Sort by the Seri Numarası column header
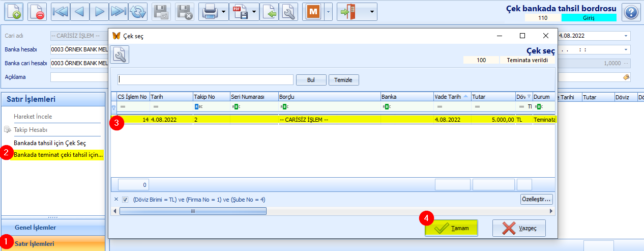Image resolution: width=644 pixels, height=251 pixels. click(253, 96)
